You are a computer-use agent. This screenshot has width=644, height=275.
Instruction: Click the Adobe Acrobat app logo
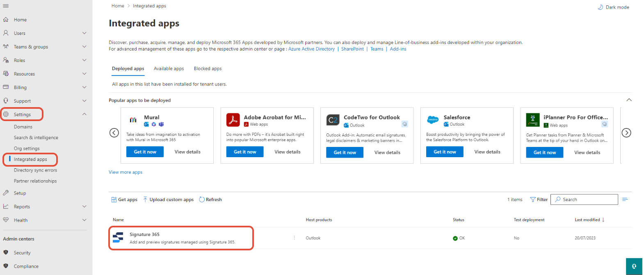(233, 120)
